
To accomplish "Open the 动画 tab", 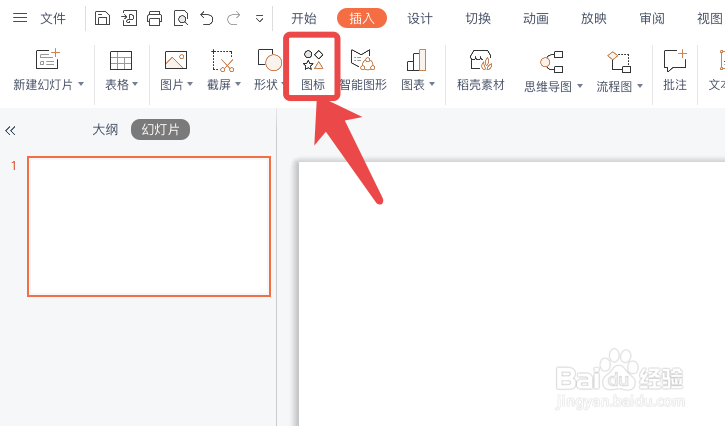I will click(x=536, y=19).
